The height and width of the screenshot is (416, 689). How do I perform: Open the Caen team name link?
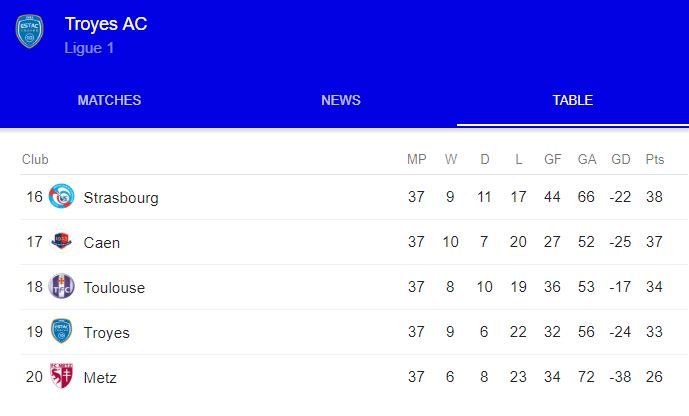(x=102, y=243)
